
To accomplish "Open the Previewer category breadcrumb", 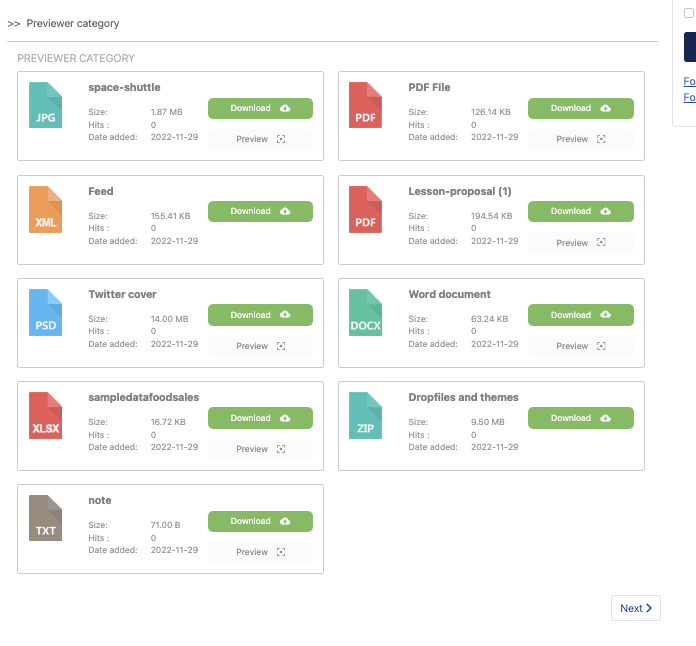I will click(72, 23).
